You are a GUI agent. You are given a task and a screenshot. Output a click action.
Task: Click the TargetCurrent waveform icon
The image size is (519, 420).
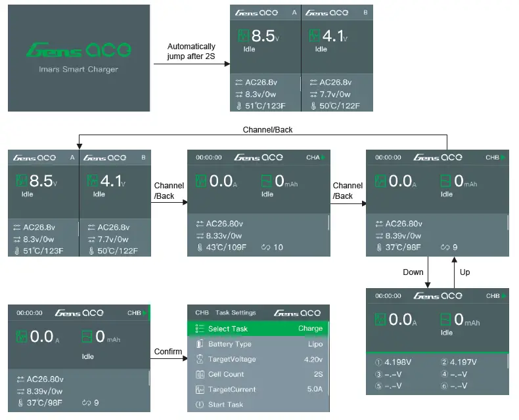pos(200,390)
